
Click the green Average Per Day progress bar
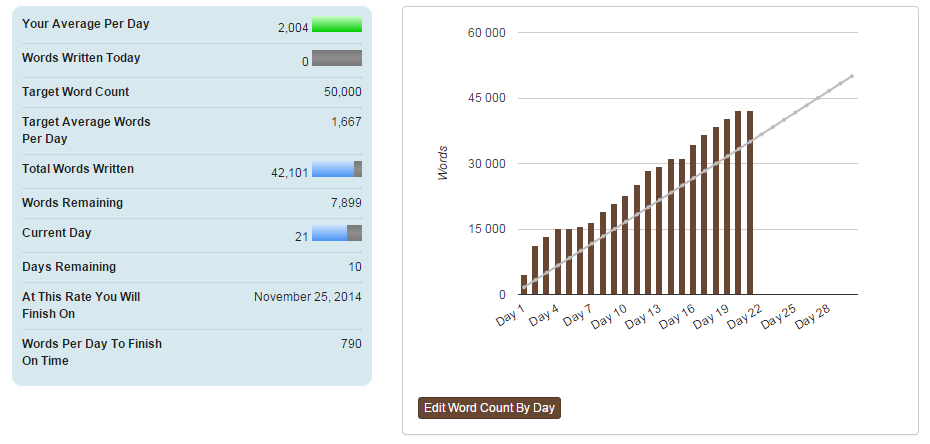(x=337, y=24)
